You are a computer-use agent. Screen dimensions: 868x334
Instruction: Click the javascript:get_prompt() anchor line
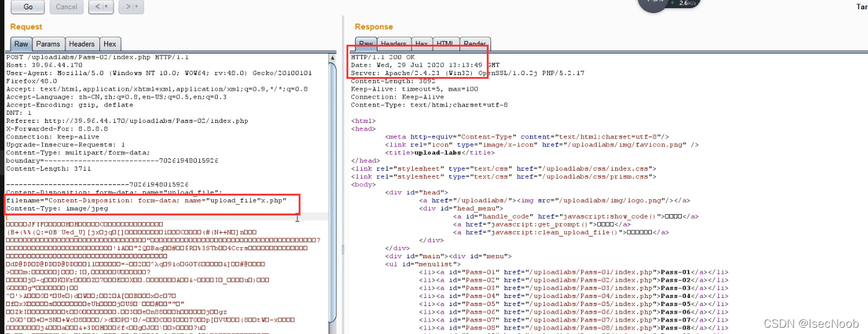543,224
